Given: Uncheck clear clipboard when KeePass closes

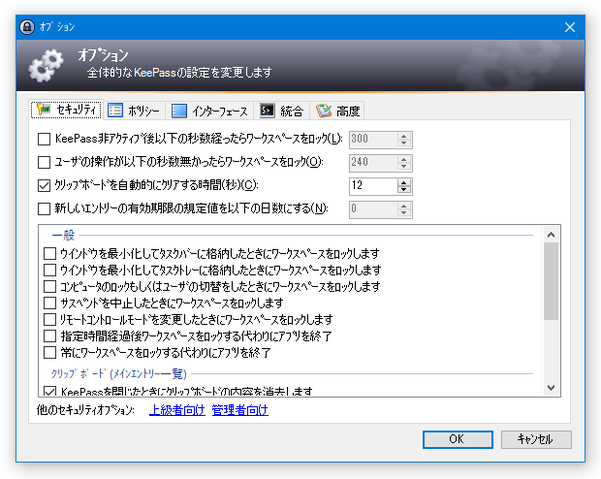Looking at the screenshot, I should pos(50,391).
